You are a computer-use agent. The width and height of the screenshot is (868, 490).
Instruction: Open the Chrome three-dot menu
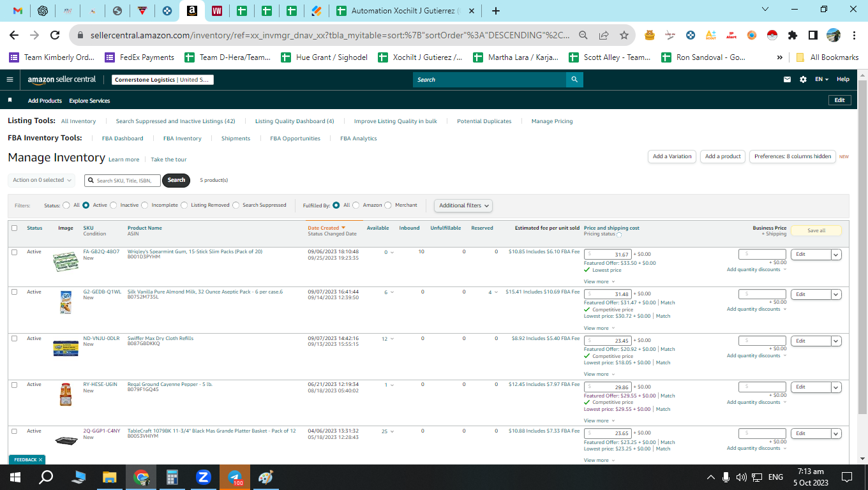(x=853, y=35)
